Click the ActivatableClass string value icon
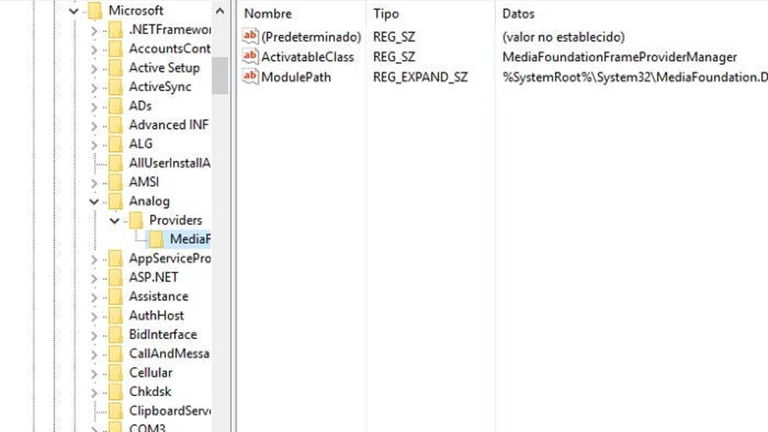768x432 pixels. pyautogui.click(x=251, y=57)
